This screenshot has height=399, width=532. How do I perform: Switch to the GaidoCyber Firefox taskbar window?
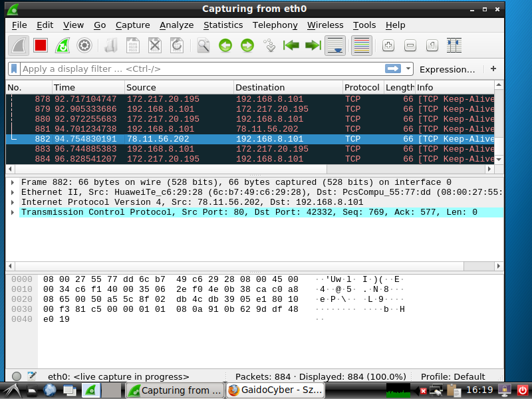(x=275, y=390)
